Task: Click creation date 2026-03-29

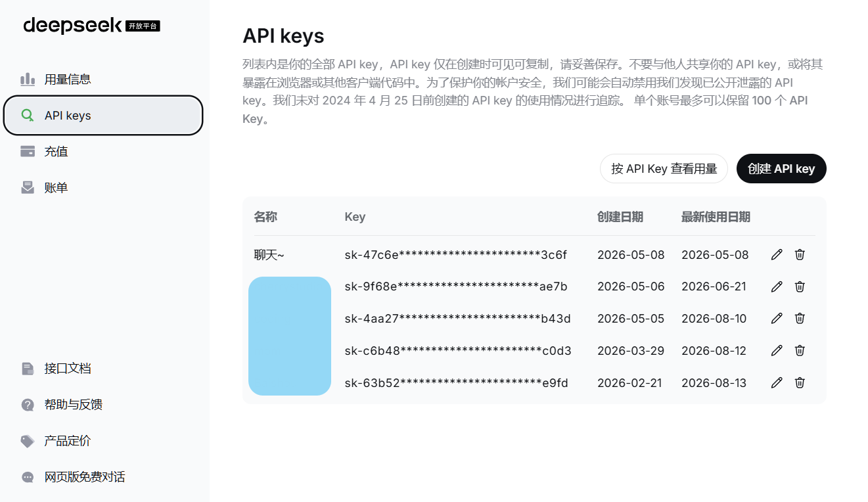Action: (631, 351)
